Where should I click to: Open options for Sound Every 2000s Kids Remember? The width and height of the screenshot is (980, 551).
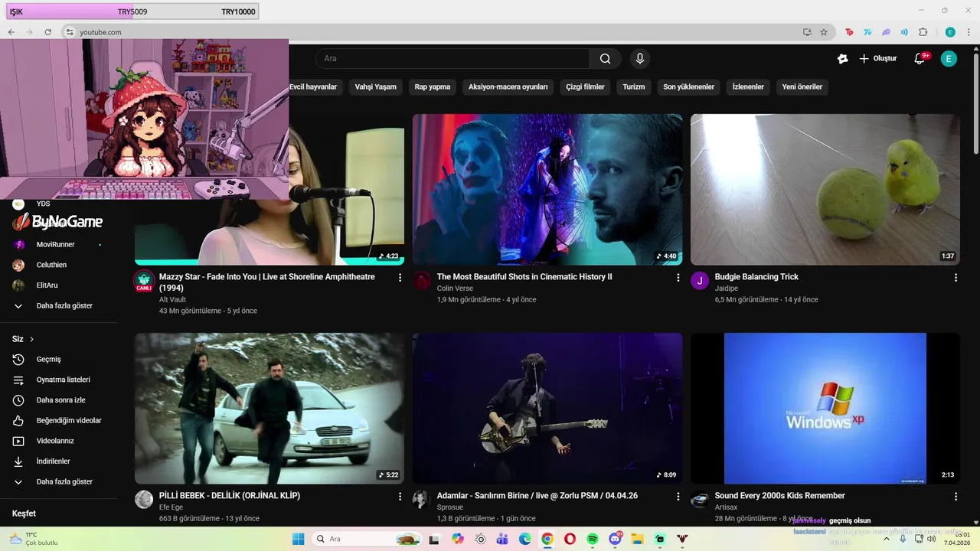point(955,497)
